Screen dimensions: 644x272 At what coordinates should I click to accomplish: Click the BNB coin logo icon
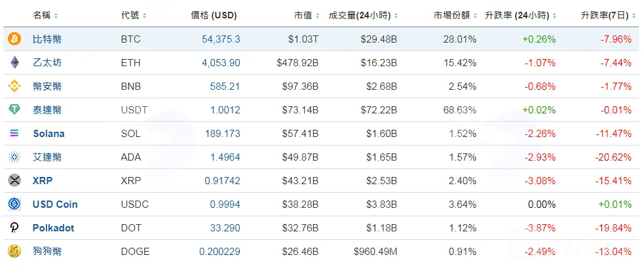pos(14,87)
